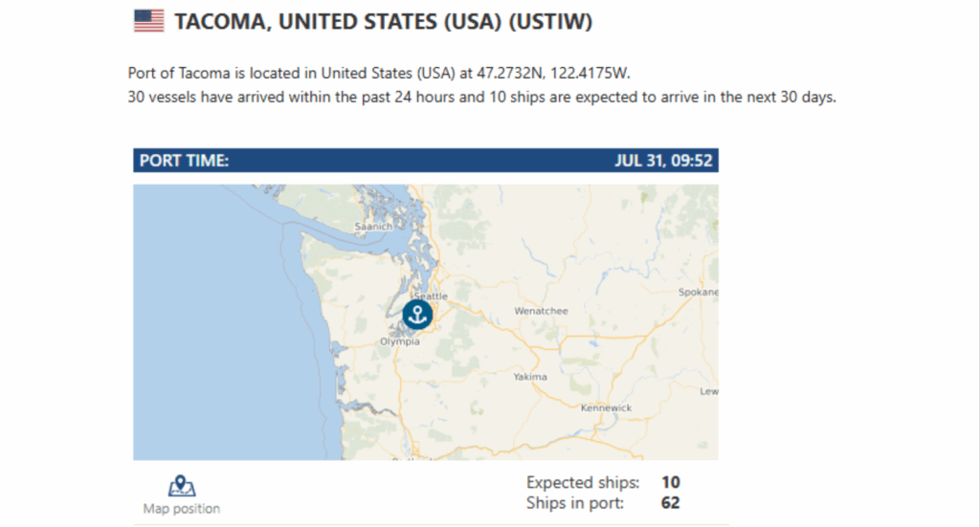Click Seattle label on the map
This screenshot has width=980, height=527.
point(432,296)
